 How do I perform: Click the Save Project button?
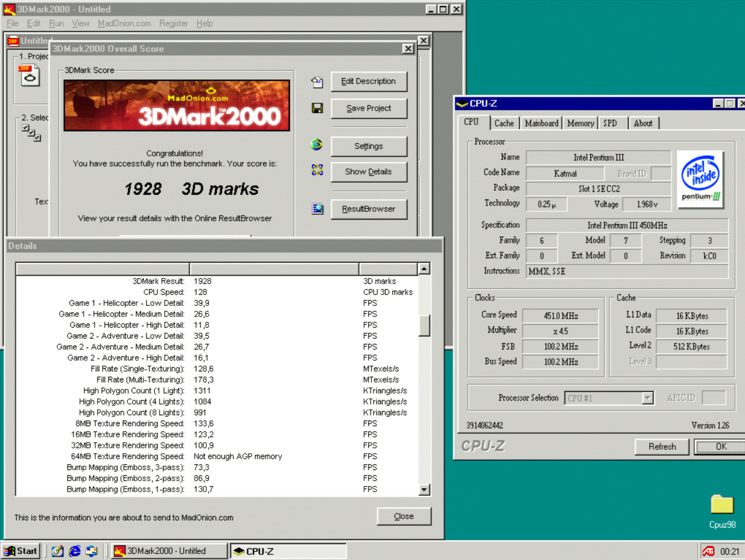(369, 108)
